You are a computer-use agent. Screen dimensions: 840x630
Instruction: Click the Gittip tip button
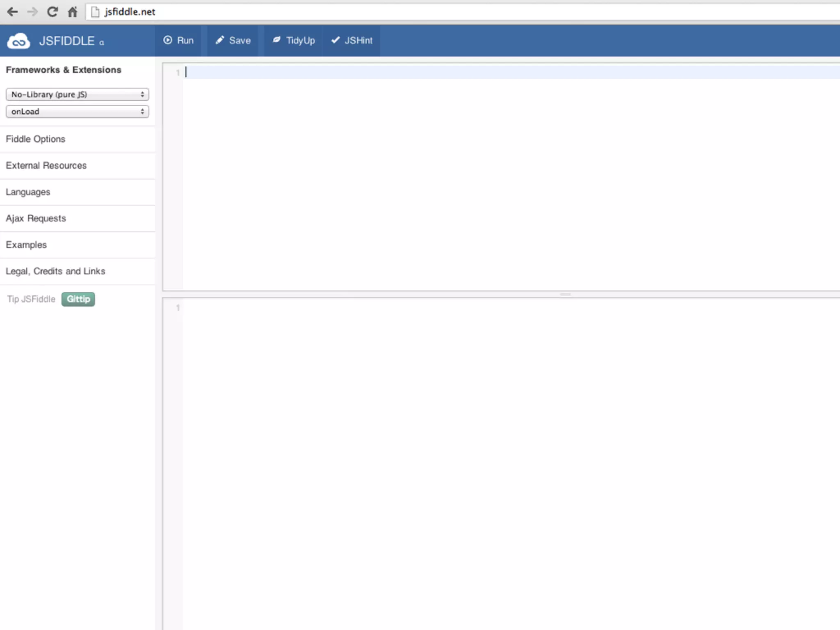coord(78,299)
